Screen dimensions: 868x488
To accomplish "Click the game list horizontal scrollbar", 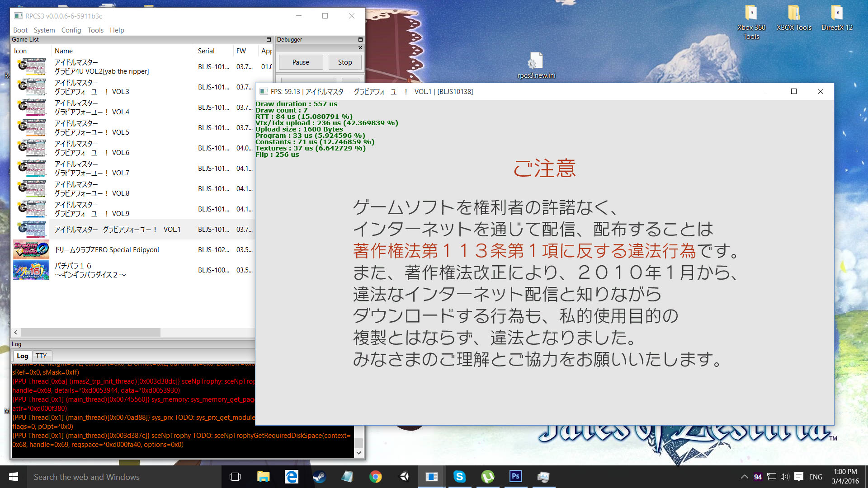I will tap(90, 333).
